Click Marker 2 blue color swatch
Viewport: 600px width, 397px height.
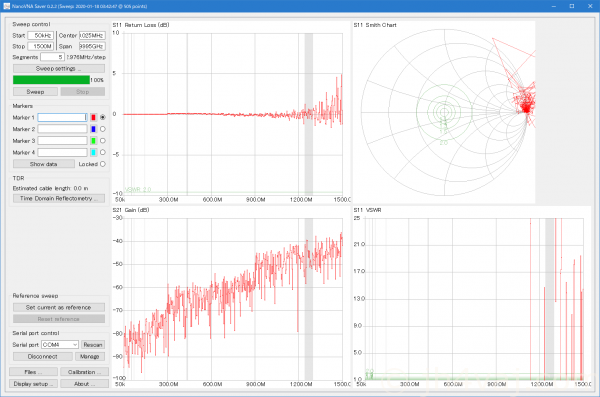click(x=93, y=129)
